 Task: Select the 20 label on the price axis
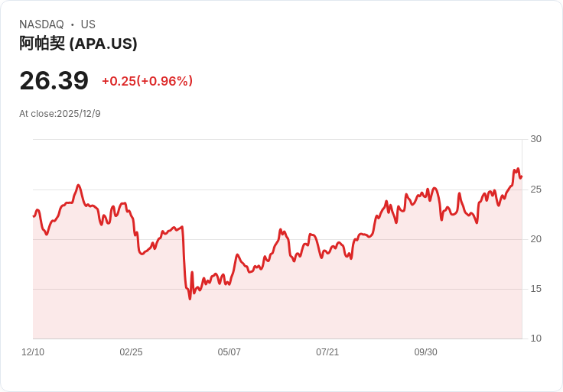tap(535, 239)
